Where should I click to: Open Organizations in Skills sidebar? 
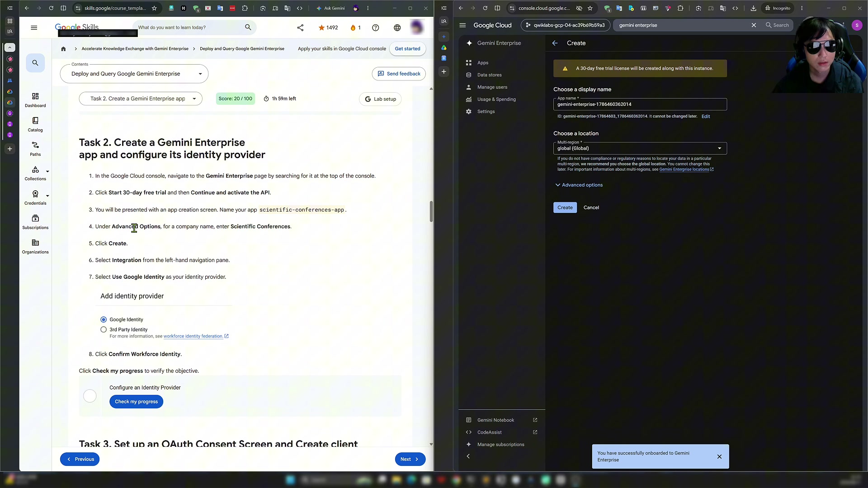coord(35,247)
